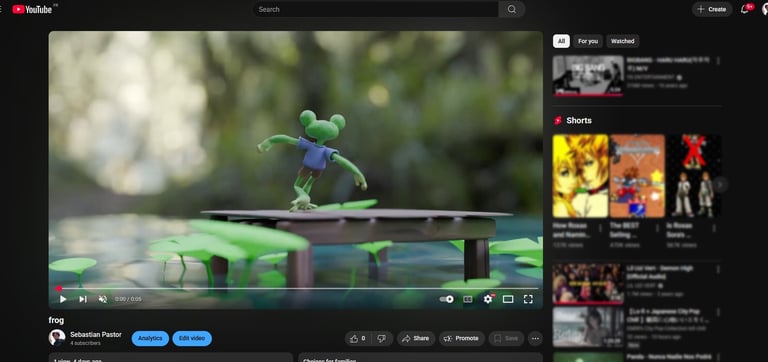Open options for the Lil Uzi Vert video
This screenshot has width=768, height=362.
(718, 269)
